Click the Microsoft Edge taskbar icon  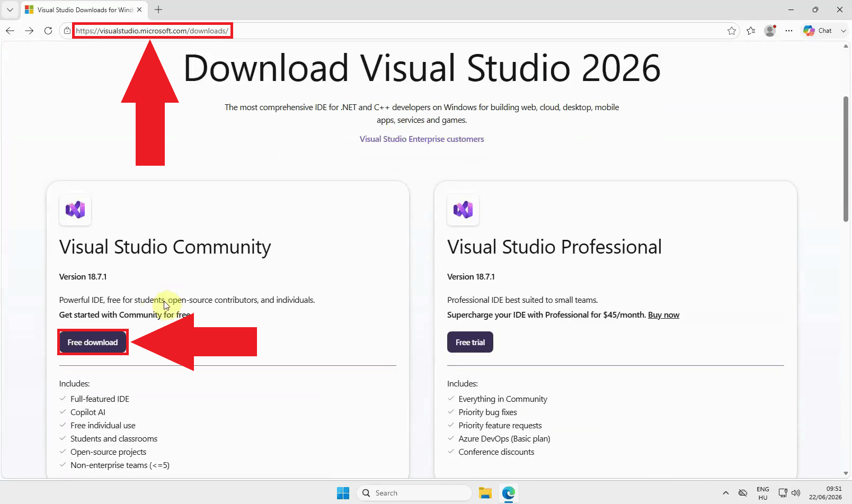[x=509, y=493]
